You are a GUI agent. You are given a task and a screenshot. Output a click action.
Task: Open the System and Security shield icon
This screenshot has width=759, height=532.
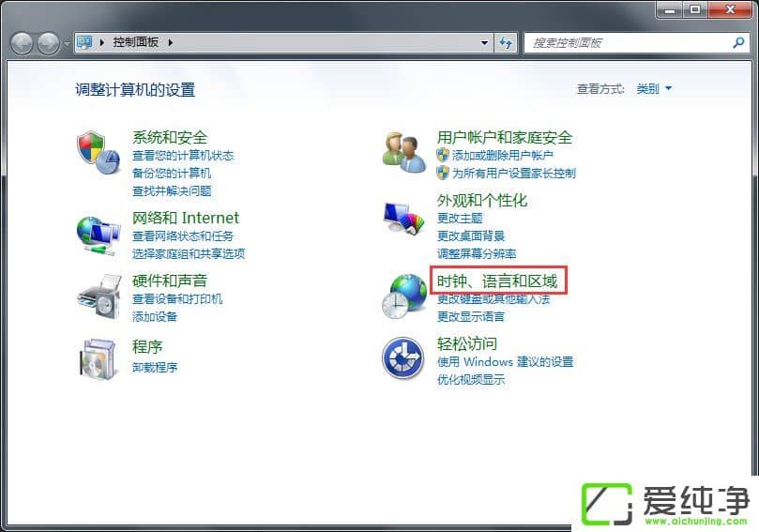(x=99, y=153)
